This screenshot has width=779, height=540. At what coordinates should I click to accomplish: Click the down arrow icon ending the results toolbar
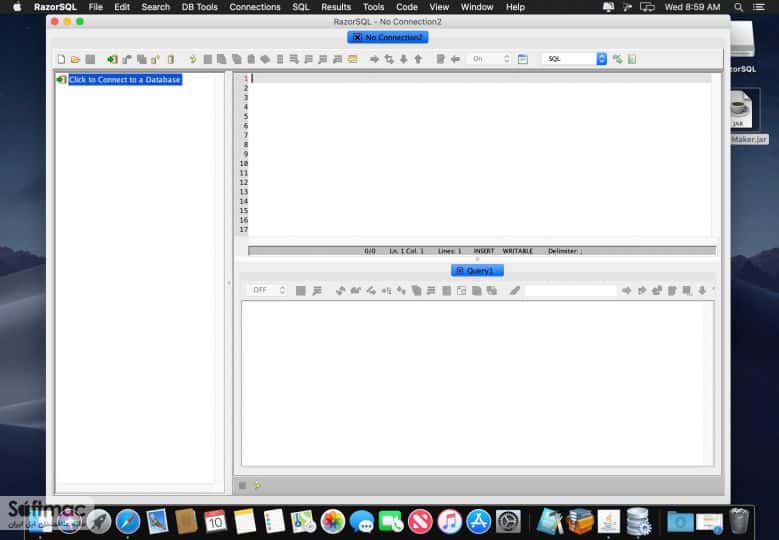[x=702, y=290]
